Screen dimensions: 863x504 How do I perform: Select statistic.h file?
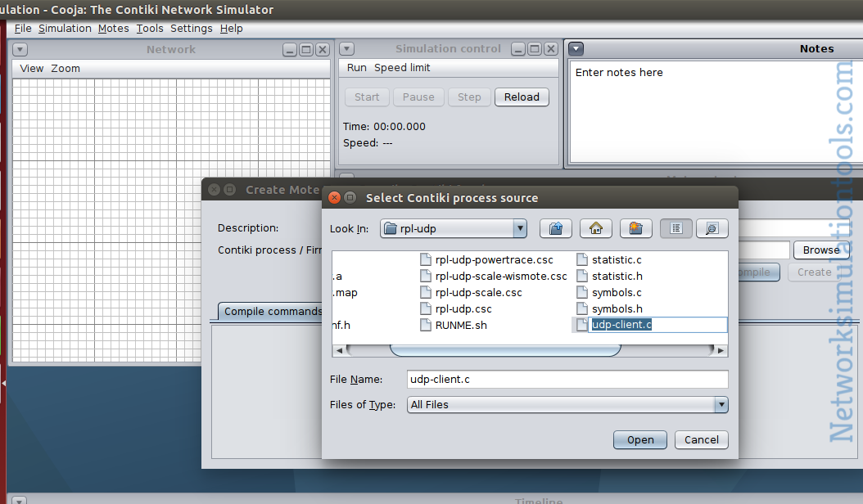coord(609,277)
